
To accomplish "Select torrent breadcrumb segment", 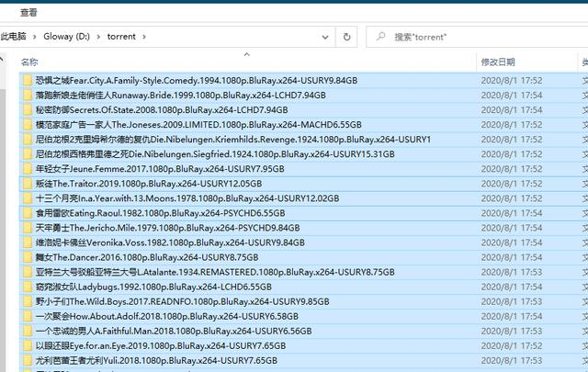I will [x=121, y=37].
